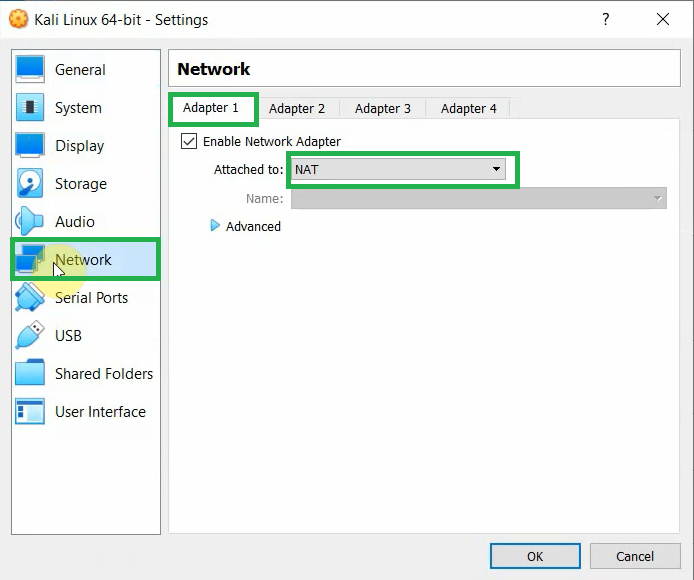694x580 pixels.
Task: Select the USB connector icon
Action: (x=30, y=335)
